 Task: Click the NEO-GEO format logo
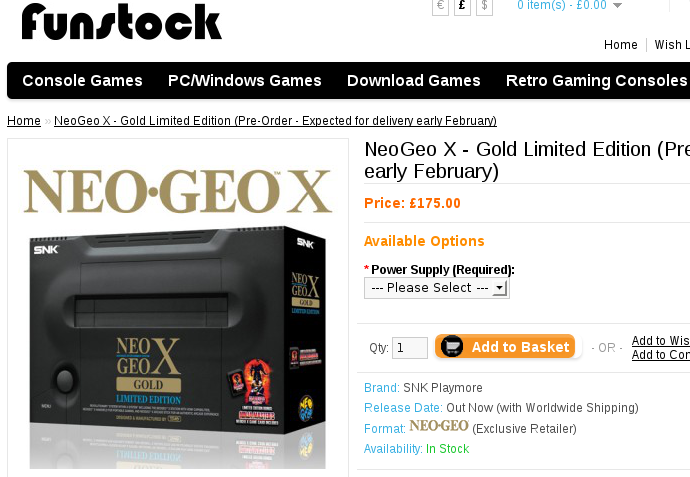(439, 426)
